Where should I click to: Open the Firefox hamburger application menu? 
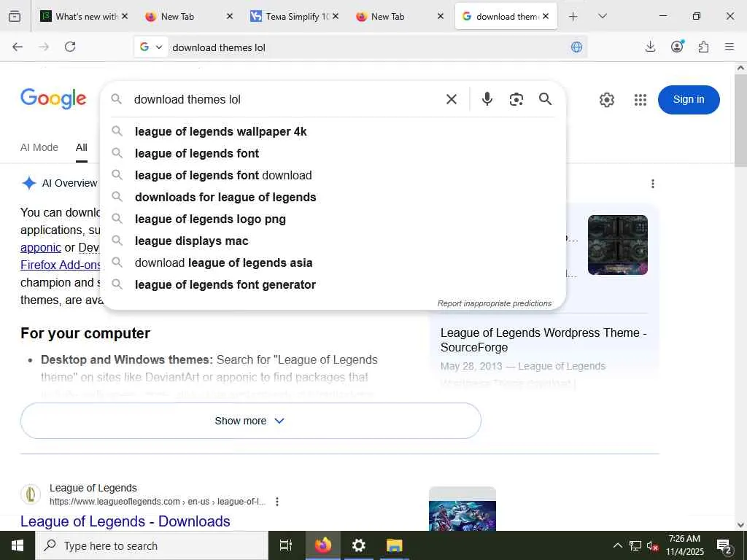point(729,47)
